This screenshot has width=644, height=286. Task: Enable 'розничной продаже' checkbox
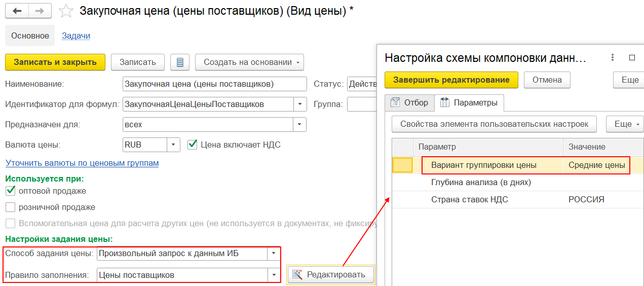[x=10, y=207]
